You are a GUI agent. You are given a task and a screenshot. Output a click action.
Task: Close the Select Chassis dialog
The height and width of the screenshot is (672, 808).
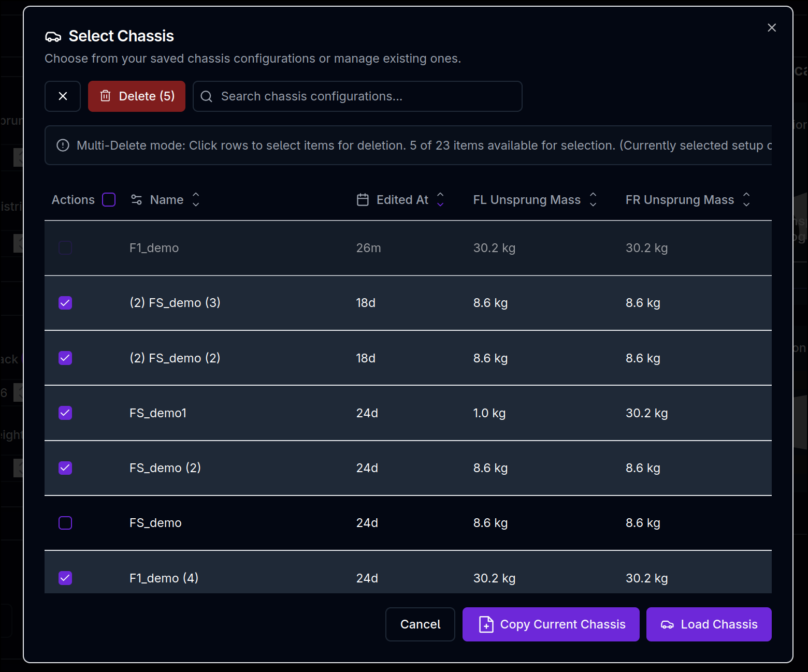point(772,28)
